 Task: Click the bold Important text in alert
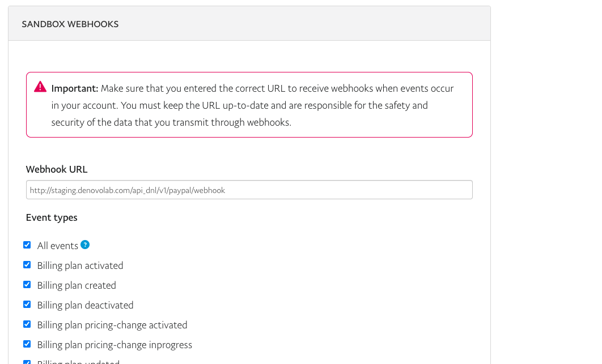75,89
